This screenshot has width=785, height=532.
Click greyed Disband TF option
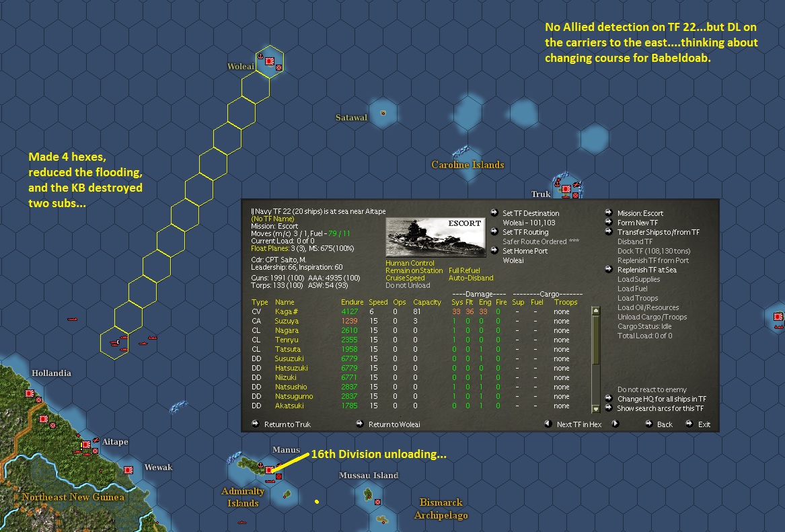point(635,241)
